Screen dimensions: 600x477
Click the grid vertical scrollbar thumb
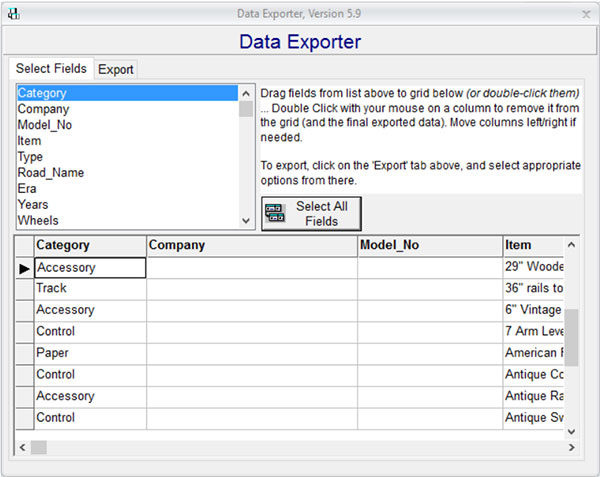click(x=571, y=338)
